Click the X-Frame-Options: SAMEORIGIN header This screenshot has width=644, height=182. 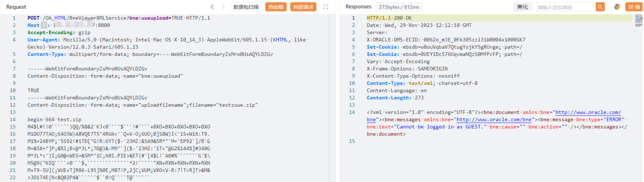click(407, 69)
